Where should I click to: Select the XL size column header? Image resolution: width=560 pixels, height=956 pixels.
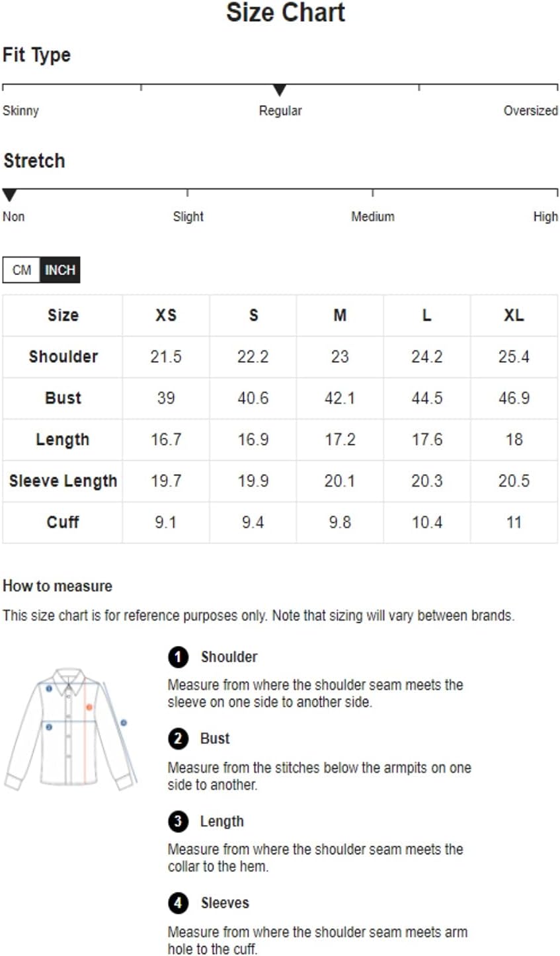click(514, 315)
